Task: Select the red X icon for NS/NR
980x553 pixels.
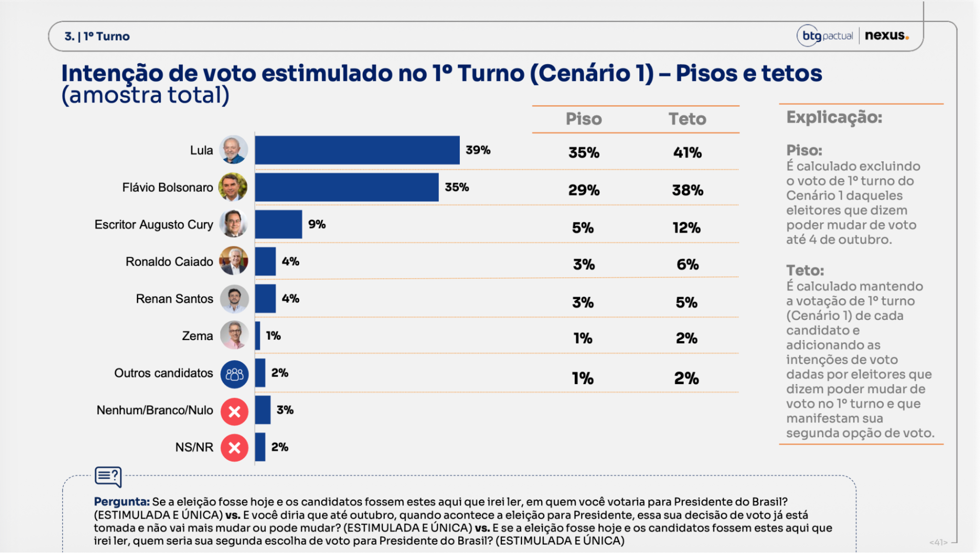Action: point(234,448)
